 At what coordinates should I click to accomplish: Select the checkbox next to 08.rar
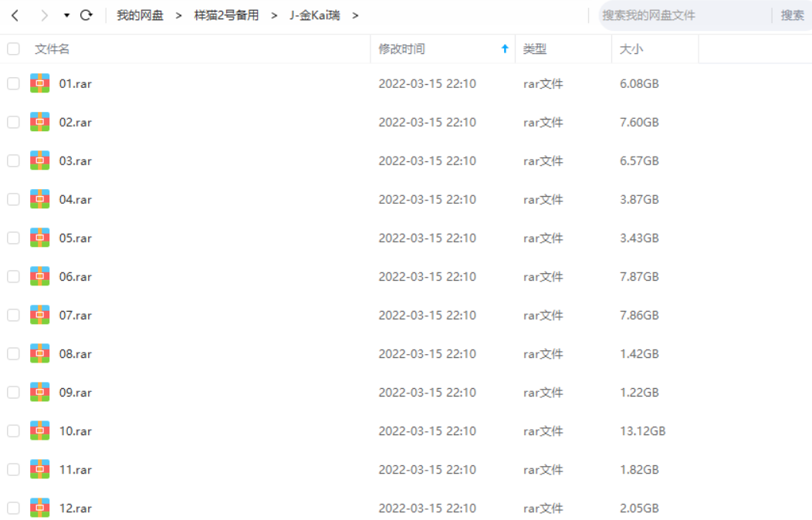pos(13,353)
